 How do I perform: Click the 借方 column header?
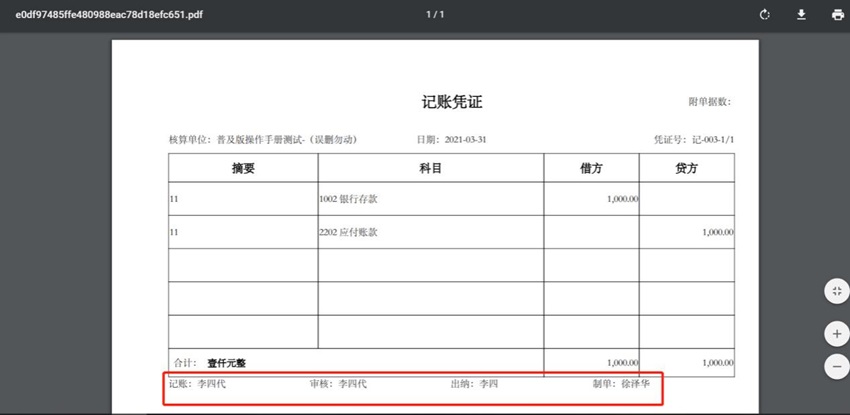point(591,168)
